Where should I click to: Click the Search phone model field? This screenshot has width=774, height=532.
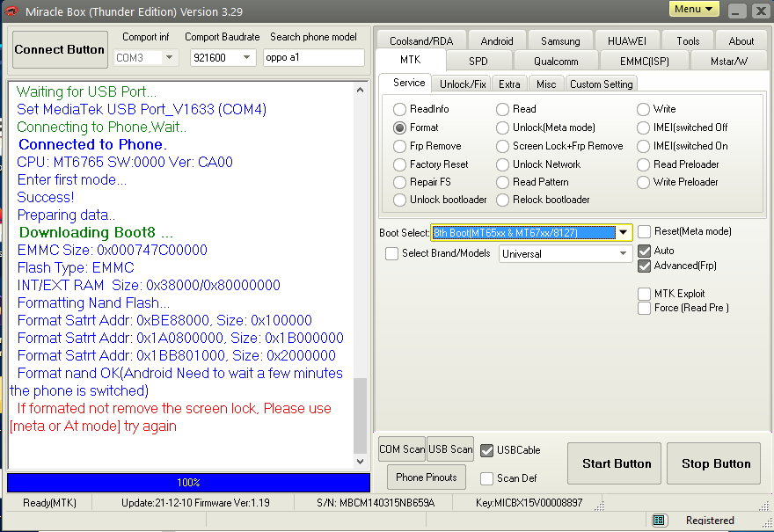tap(314, 57)
